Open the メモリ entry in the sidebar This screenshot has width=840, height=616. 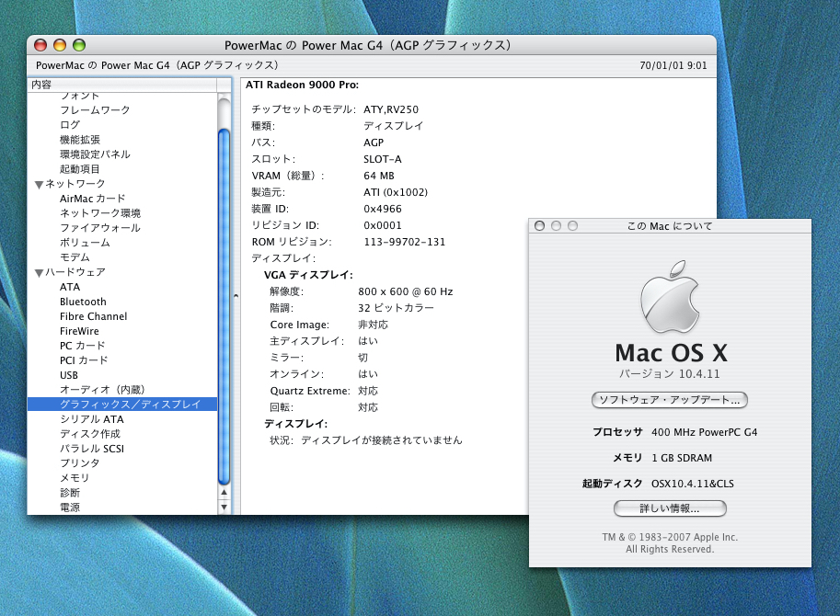75,478
